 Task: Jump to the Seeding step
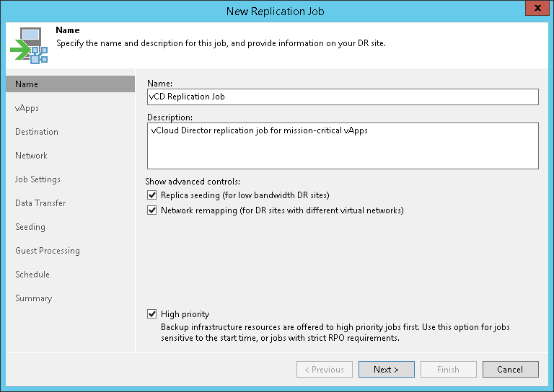pos(30,227)
